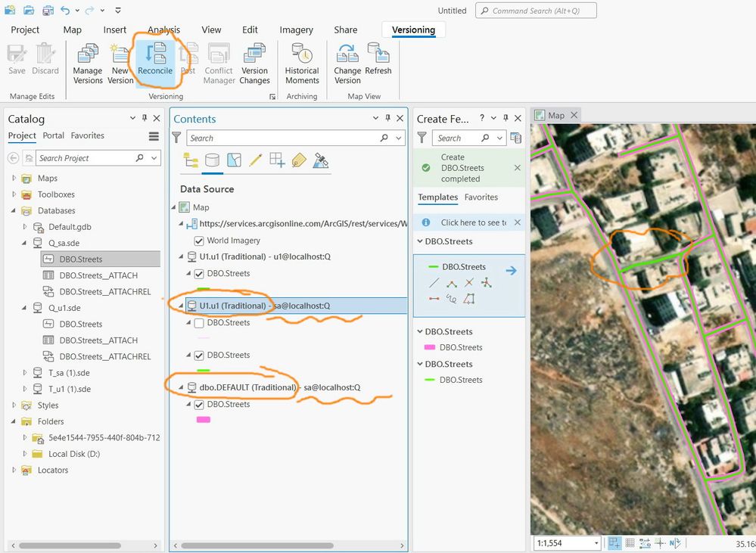This screenshot has width=756, height=553.
Task: Open the Conflict Manager
Action: [219, 63]
